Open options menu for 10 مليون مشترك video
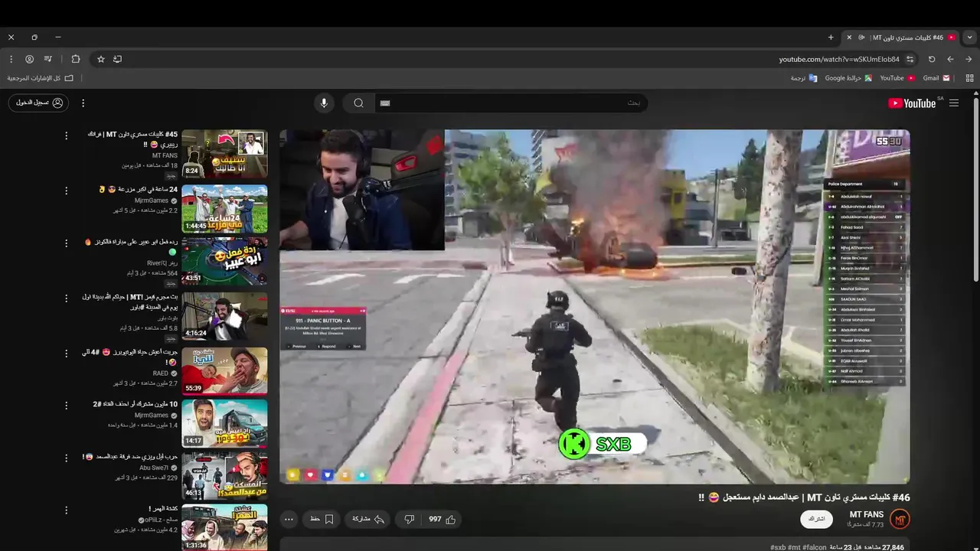 pyautogui.click(x=66, y=404)
